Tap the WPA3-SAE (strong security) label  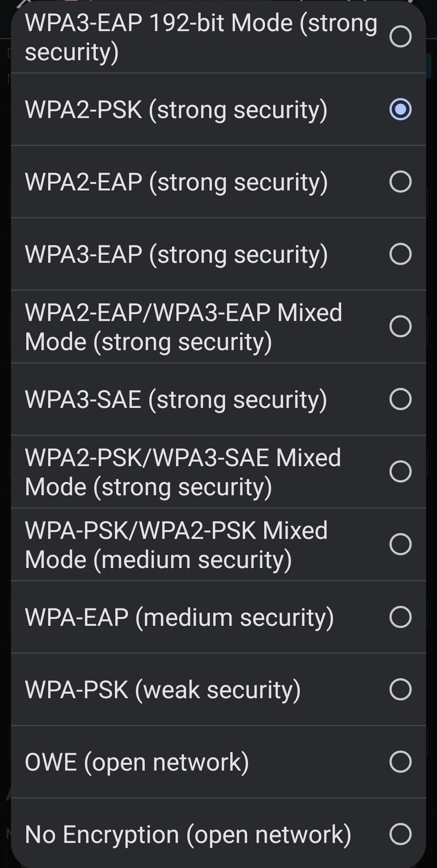pos(176,399)
